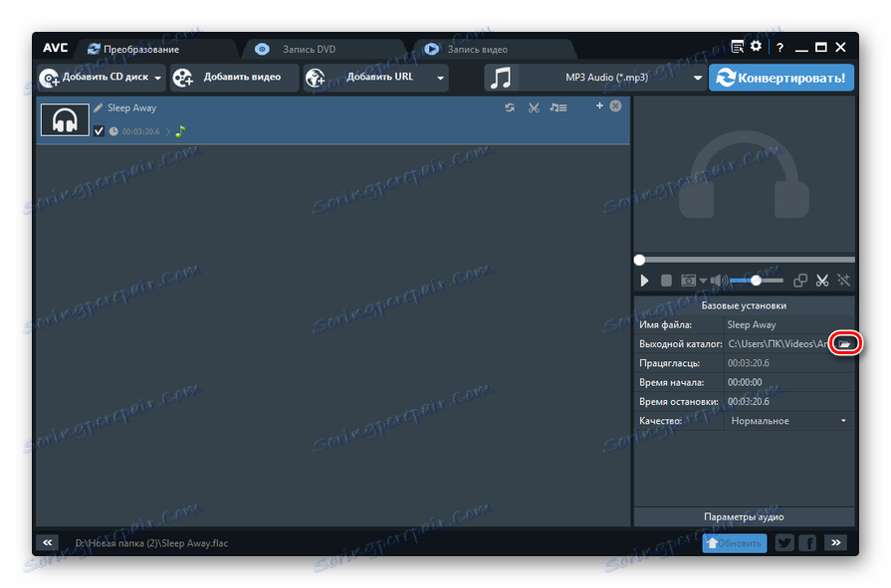
Task: Uncheck the Sleep Away file checkbox
Action: point(99,131)
